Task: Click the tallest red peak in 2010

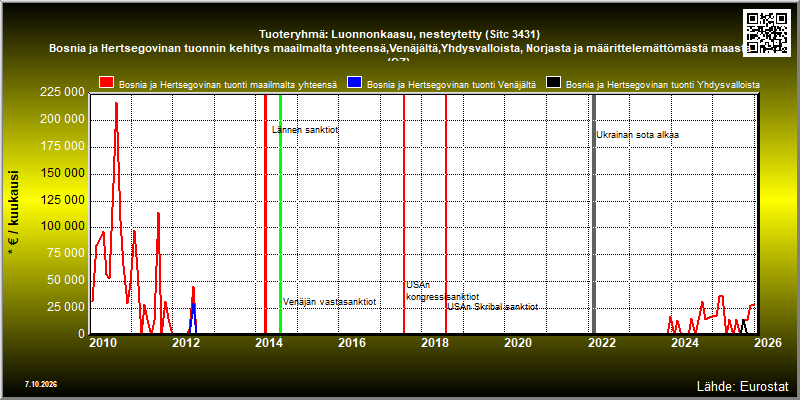Action: [x=116, y=105]
